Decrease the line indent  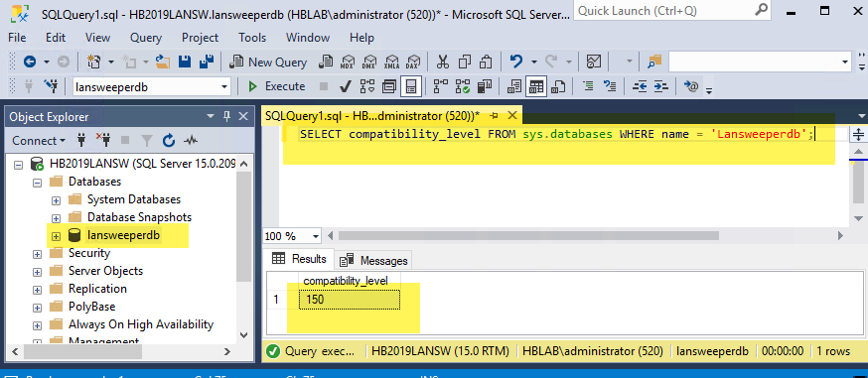point(640,86)
